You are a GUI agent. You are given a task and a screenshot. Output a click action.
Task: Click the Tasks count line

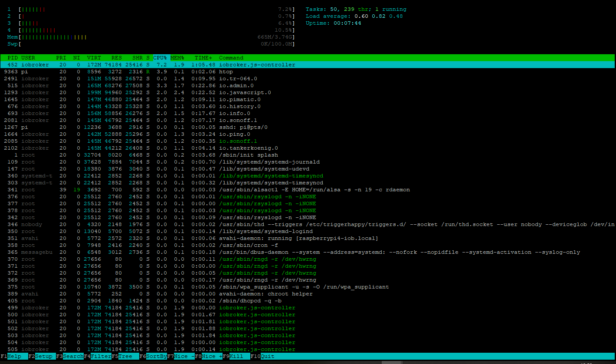(356, 9)
